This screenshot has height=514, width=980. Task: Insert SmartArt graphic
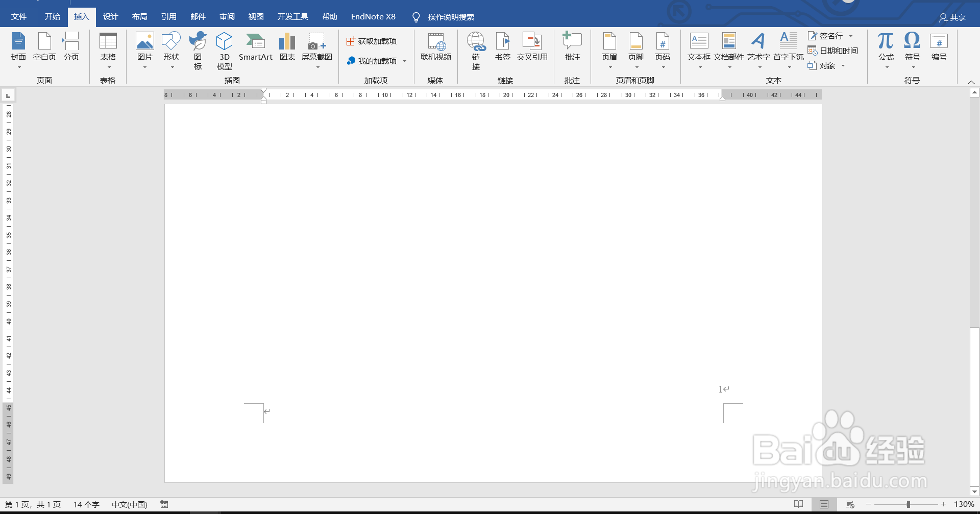pos(256,47)
